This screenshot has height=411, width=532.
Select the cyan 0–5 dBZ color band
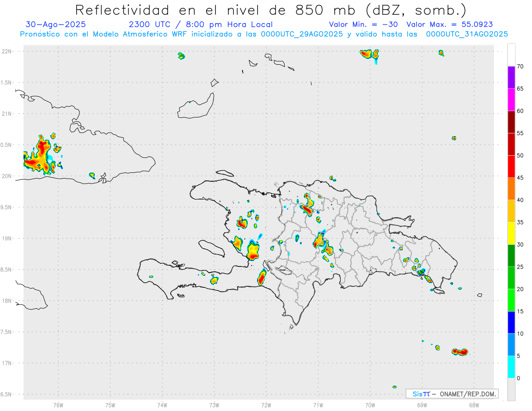point(511,367)
